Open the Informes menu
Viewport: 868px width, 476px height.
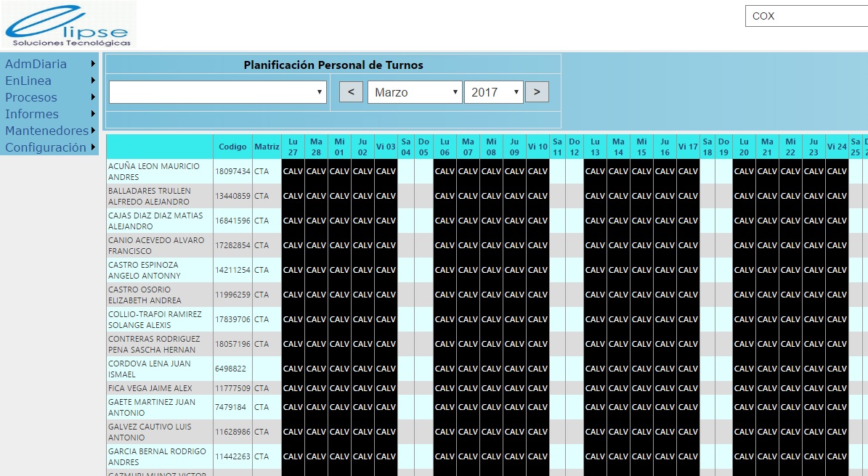point(31,114)
